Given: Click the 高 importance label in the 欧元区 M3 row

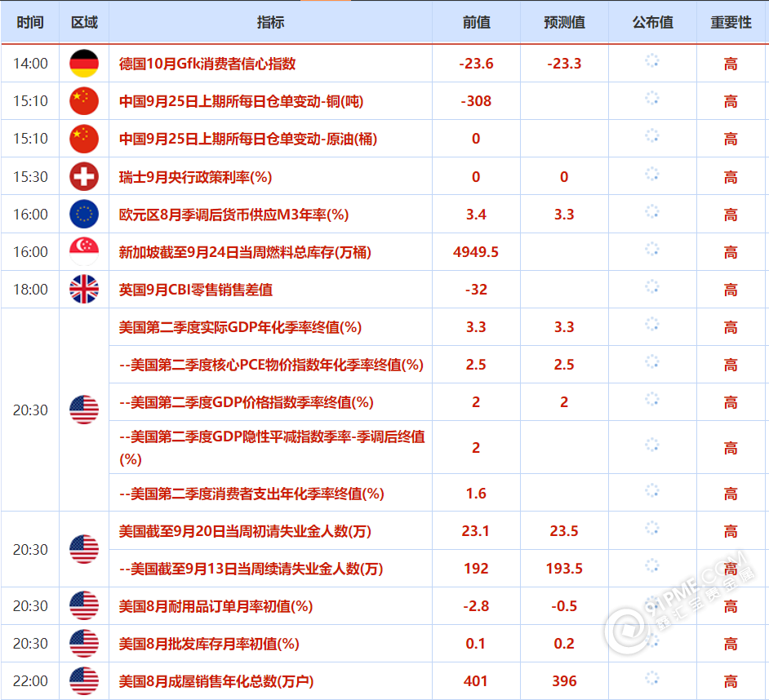Looking at the screenshot, I should (x=731, y=215).
